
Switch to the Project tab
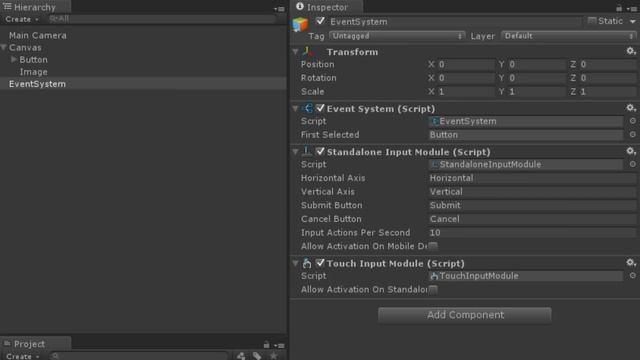(x=35, y=344)
